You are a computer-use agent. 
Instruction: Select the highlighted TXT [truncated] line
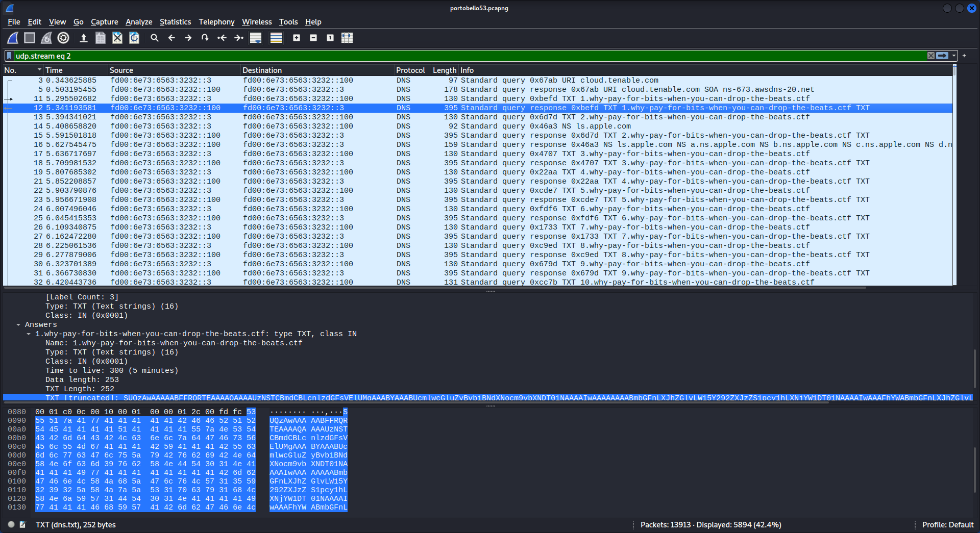point(487,398)
